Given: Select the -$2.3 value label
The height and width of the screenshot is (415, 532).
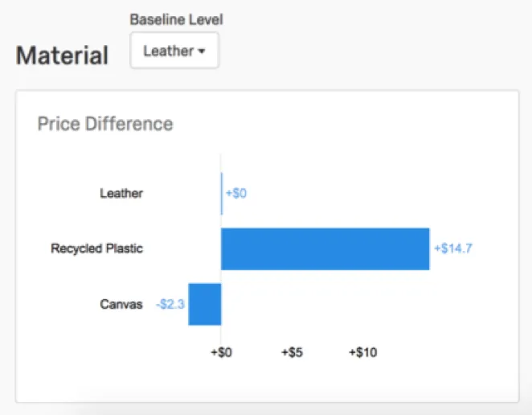Looking at the screenshot, I should click(170, 304).
